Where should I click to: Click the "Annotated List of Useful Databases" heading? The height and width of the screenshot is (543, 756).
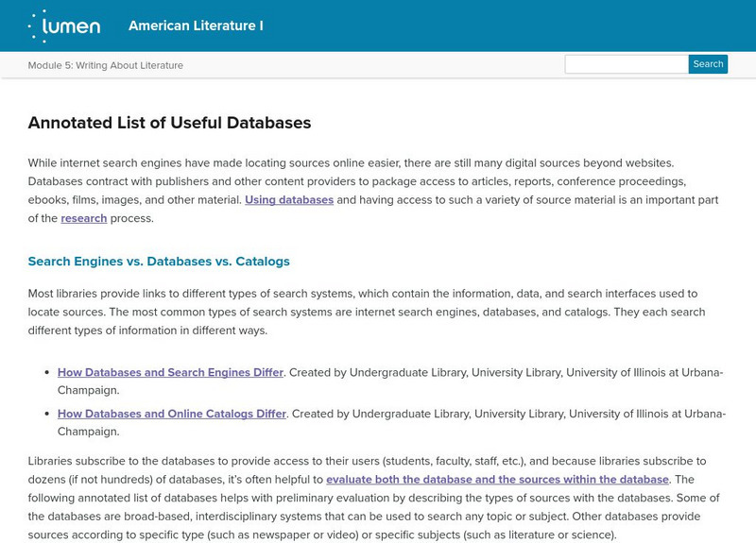170,123
